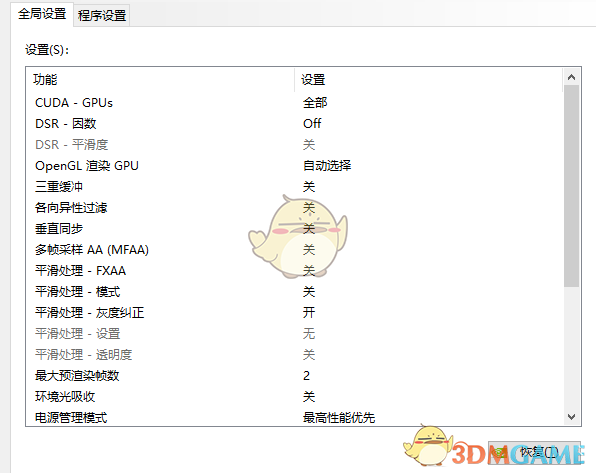Select the 全局设置 tab
Image resolution: width=596 pixels, height=473 pixels.
42,14
